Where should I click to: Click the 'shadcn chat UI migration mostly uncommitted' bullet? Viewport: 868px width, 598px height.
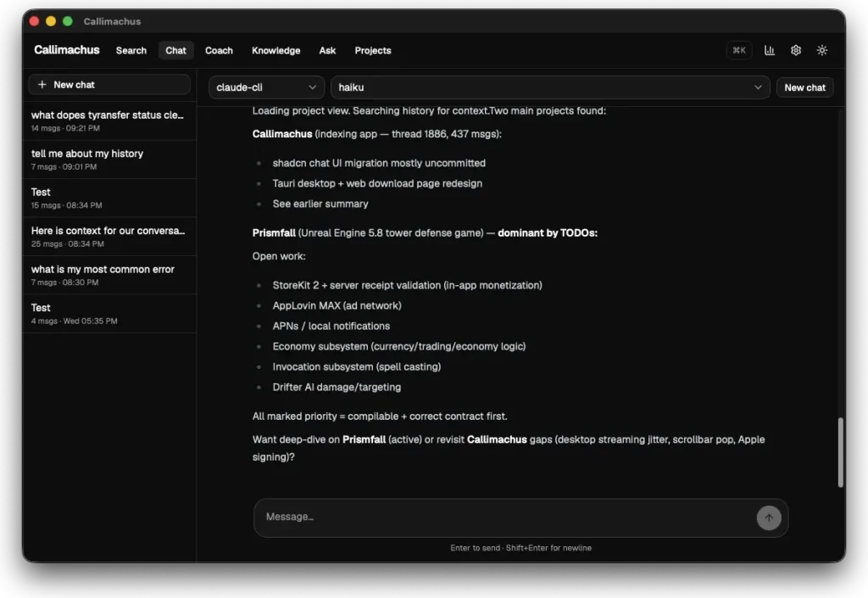click(379, 163)
